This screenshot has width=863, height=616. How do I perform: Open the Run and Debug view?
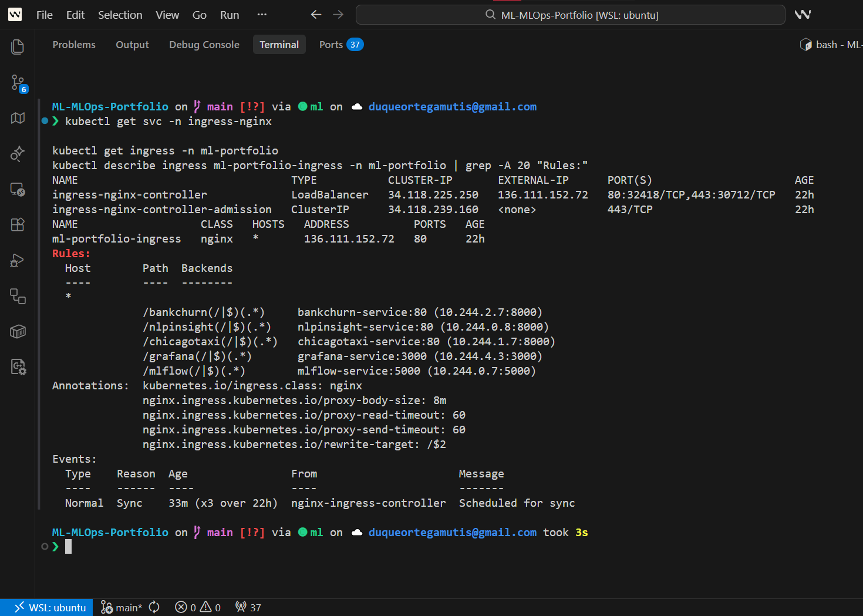pyautogui.click(x=18, y=261)
